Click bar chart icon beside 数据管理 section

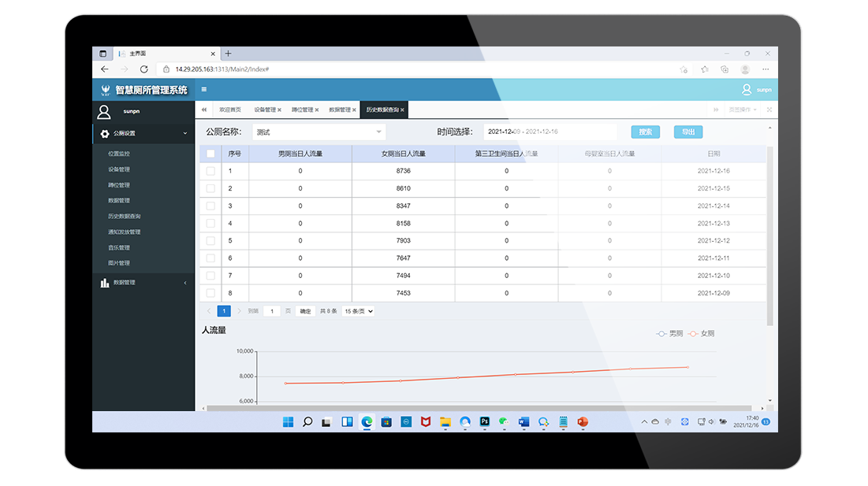coord(105,283)
